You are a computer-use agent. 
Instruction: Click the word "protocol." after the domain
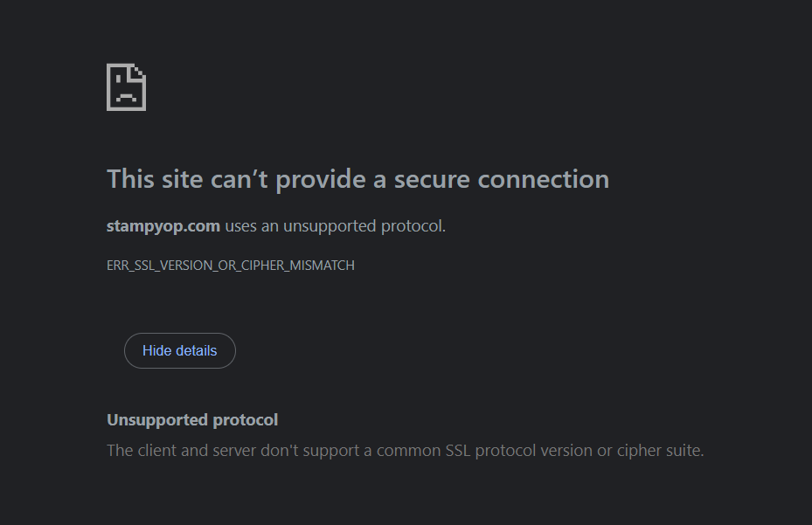(413, 226)
